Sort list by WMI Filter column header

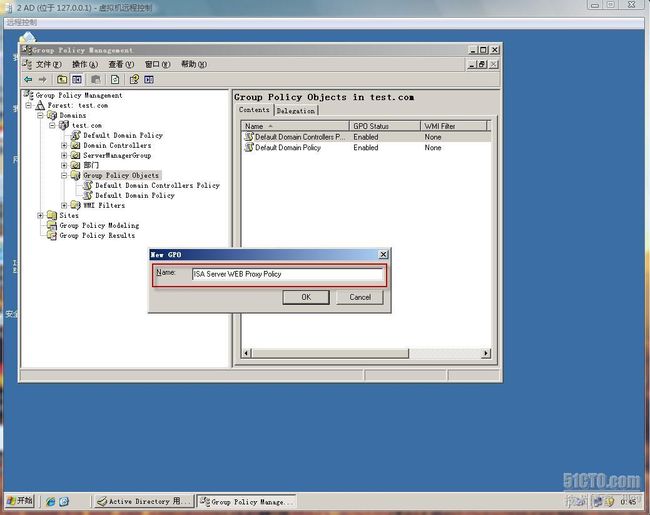click(454, 126)
